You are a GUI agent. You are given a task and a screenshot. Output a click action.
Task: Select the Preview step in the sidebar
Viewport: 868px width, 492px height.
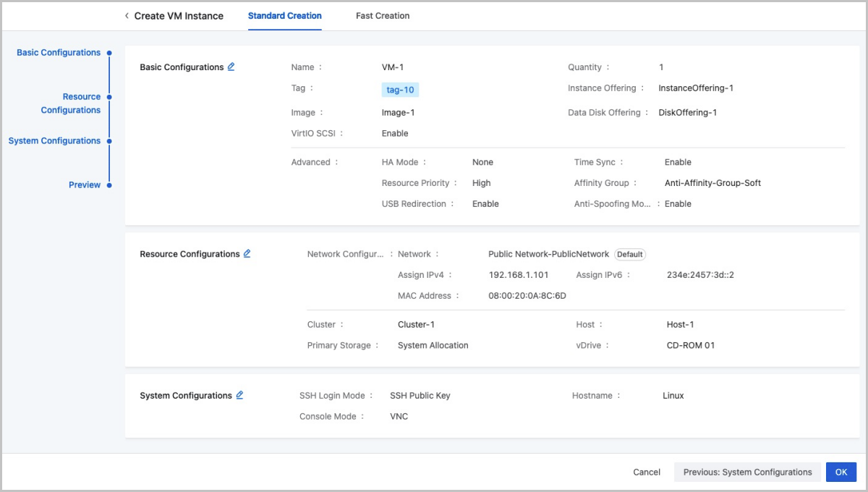[x=85, y=185]
